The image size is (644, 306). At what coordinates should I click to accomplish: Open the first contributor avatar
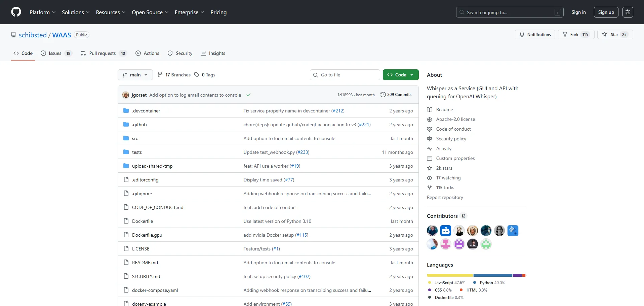pos(432,231)
